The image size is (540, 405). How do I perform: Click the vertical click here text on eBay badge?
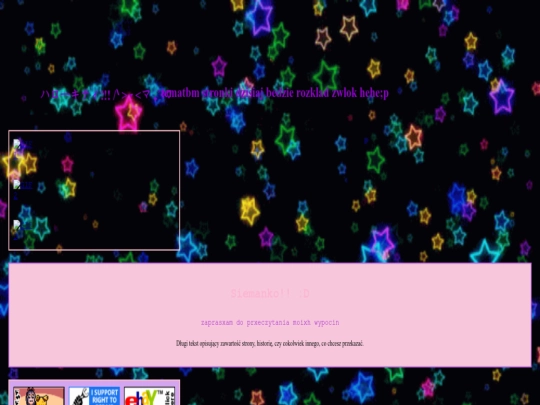tap(169, 397)
